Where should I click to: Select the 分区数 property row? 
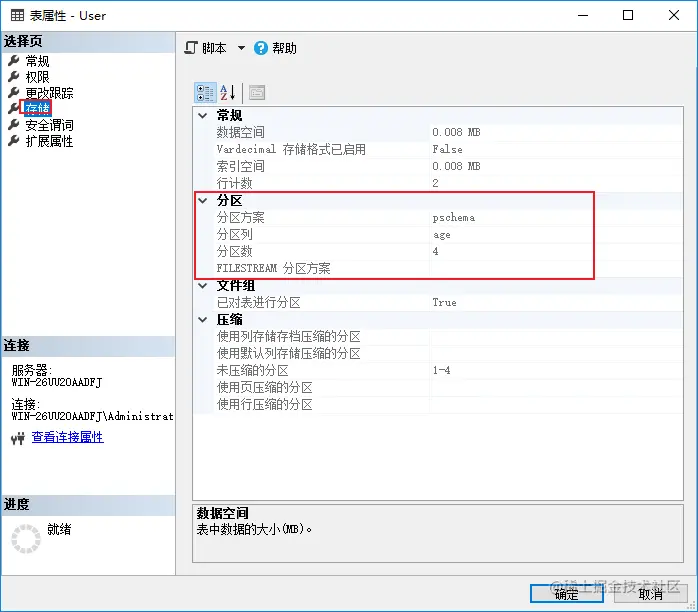coord(448,251)
